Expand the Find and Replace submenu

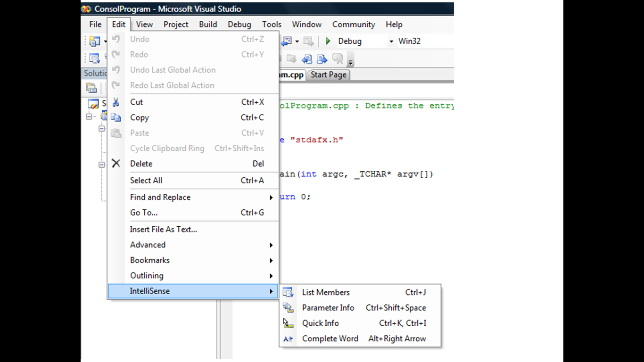tap(193, 197)
